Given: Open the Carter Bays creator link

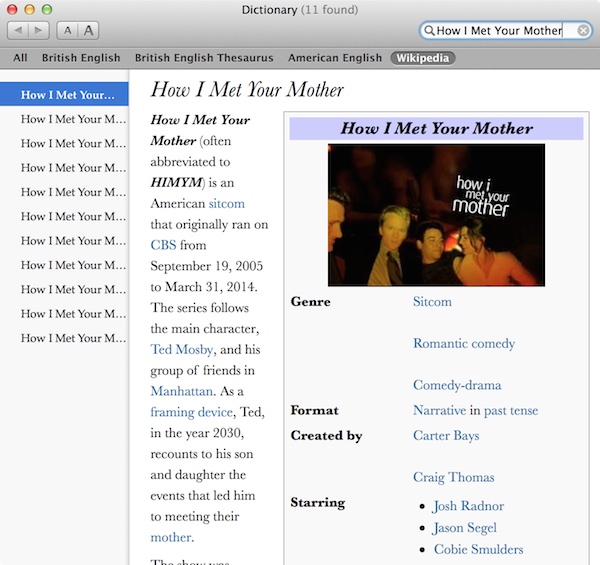Looking at the screenshot, I should pos(446,436).
